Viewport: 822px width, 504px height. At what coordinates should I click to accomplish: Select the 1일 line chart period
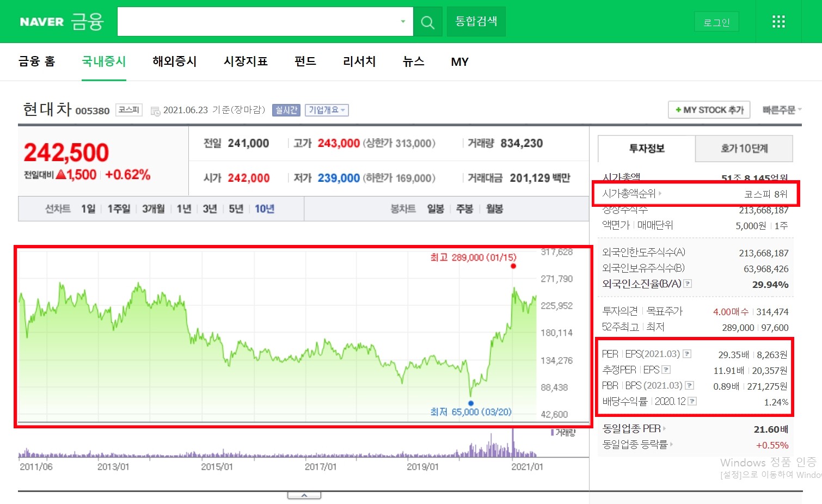click(x=88, y=209)
